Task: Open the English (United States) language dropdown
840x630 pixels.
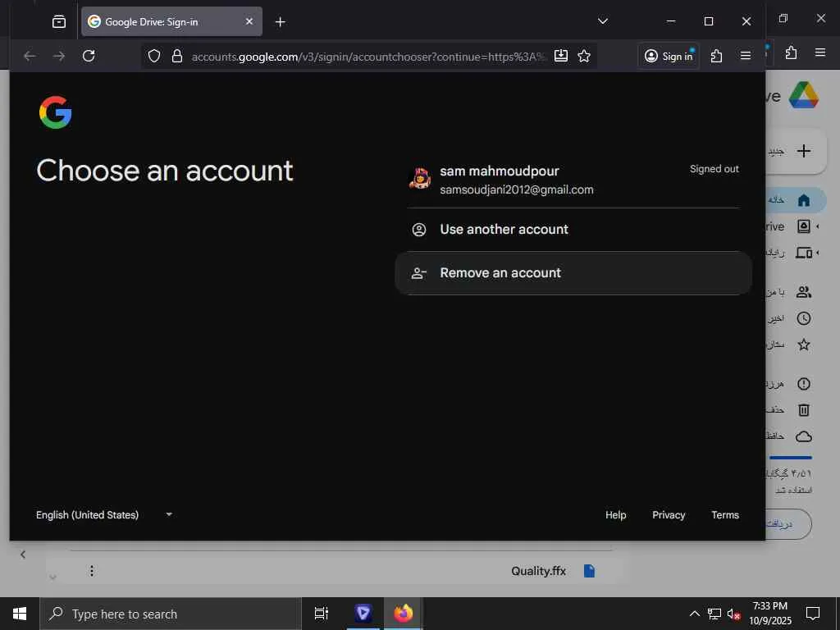Action: click(x=104, y=515)
